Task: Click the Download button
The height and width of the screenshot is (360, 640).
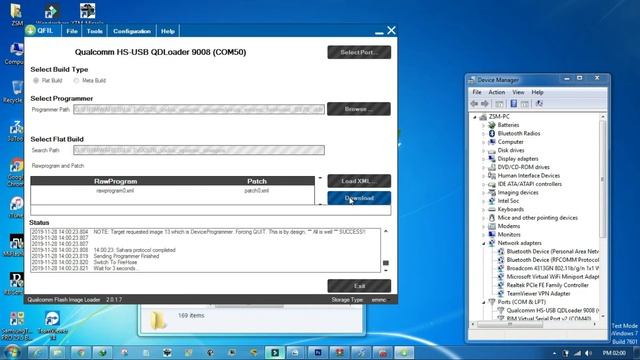Action: [359, 198]
